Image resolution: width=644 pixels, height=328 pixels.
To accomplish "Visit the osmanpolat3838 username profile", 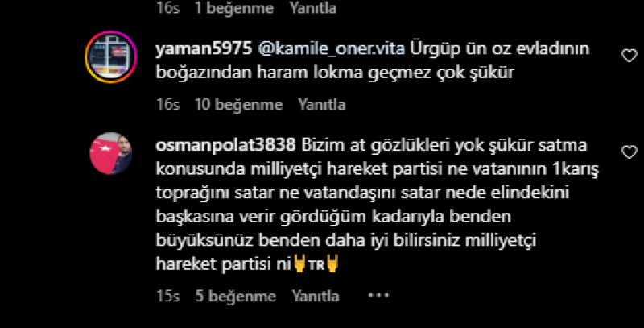I will click(x=226, y=145).
